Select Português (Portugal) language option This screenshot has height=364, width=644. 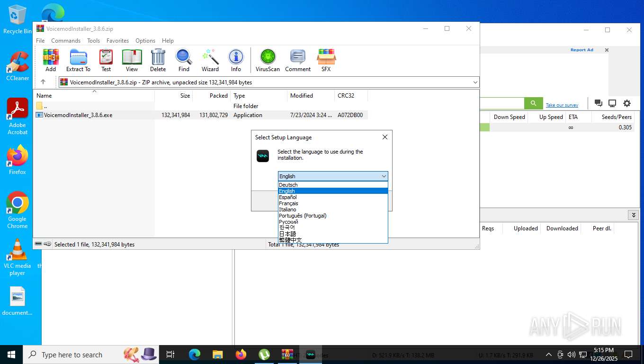tap(333, 216)
